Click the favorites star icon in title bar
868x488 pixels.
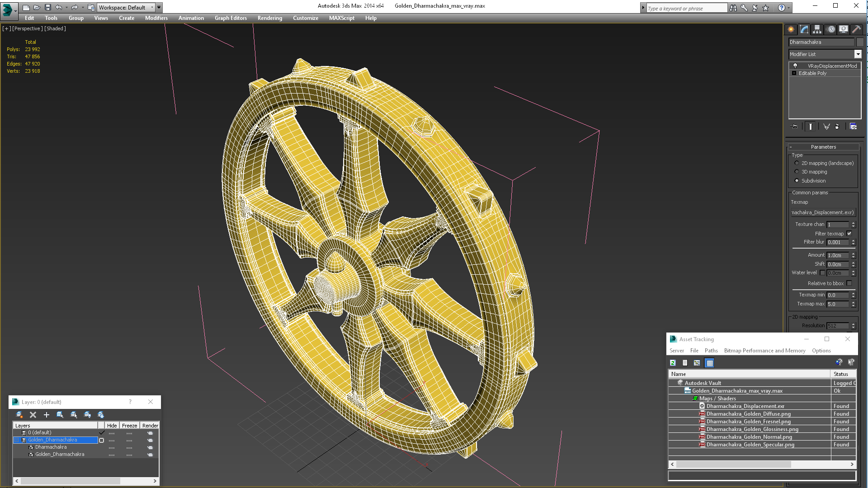click(x=765, y=8)
